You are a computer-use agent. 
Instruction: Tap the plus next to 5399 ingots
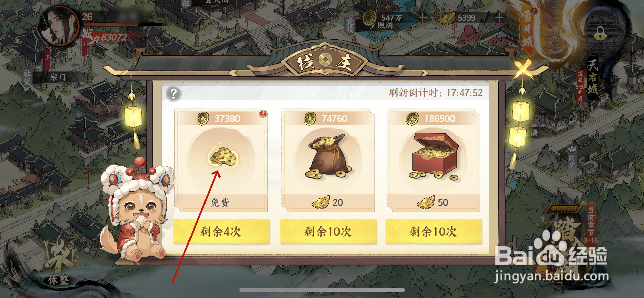point(499,18)
